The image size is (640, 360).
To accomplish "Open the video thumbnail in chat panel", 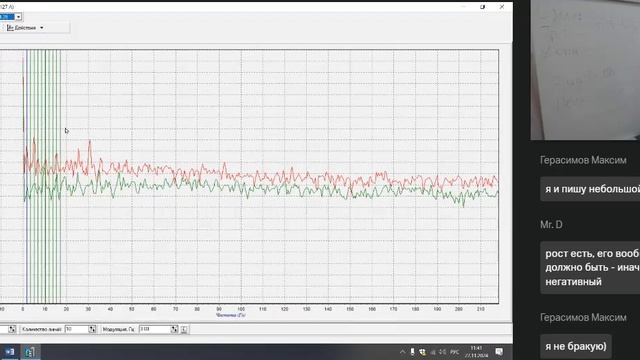I will pos(585,70).
